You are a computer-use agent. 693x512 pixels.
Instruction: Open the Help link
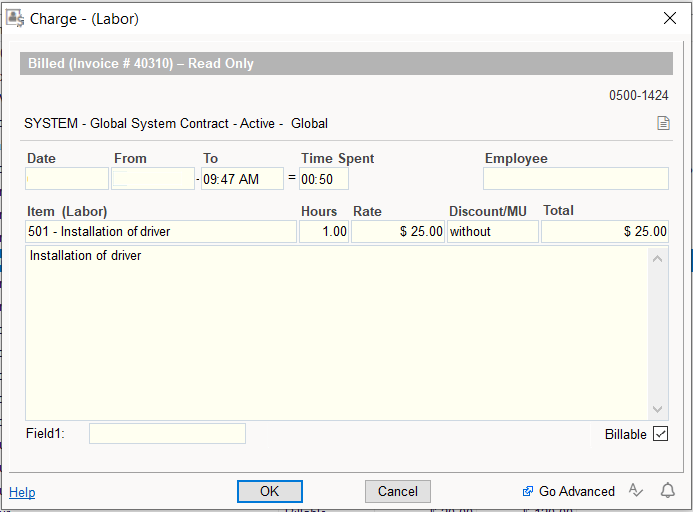point(22,492)
